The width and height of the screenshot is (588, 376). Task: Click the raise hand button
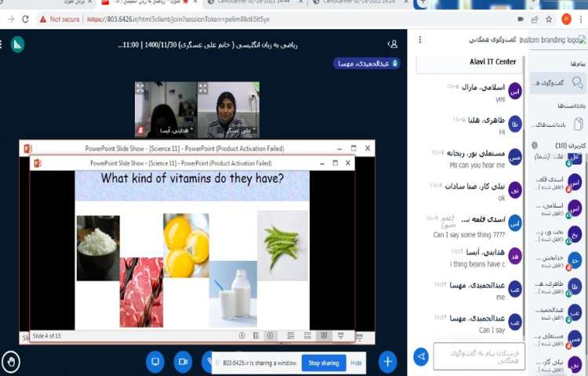11,362
